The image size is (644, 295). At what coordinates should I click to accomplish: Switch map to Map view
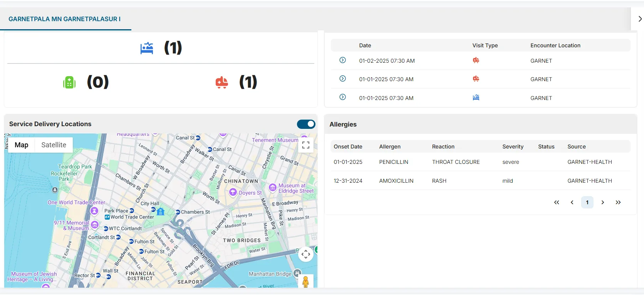pyautogui.click(x=22, y=145)
